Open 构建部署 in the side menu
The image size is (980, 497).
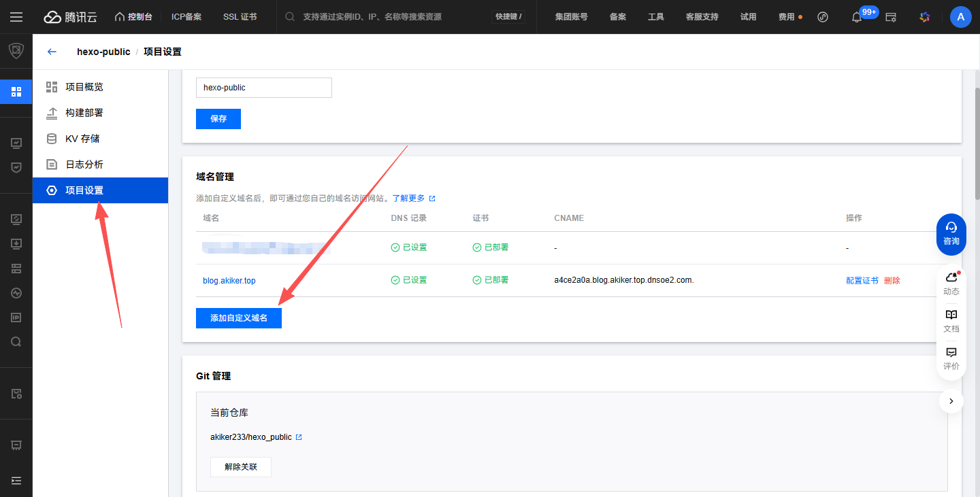click(84, 113)
